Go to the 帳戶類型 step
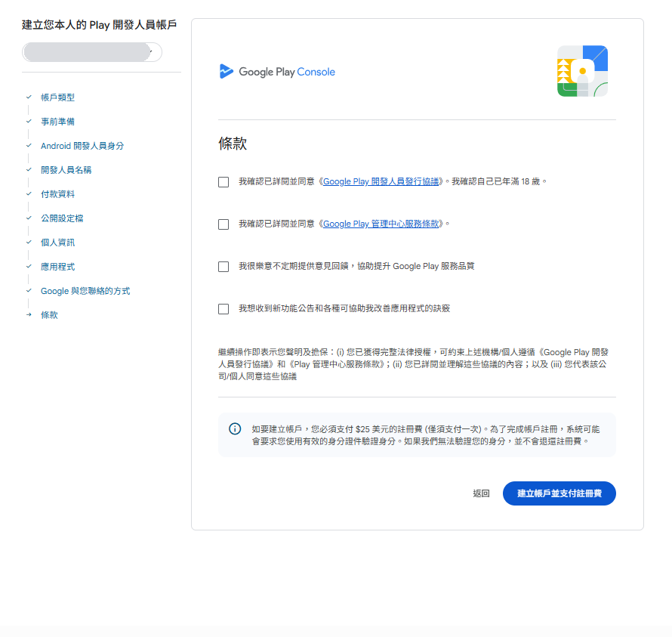 [57, 97]
